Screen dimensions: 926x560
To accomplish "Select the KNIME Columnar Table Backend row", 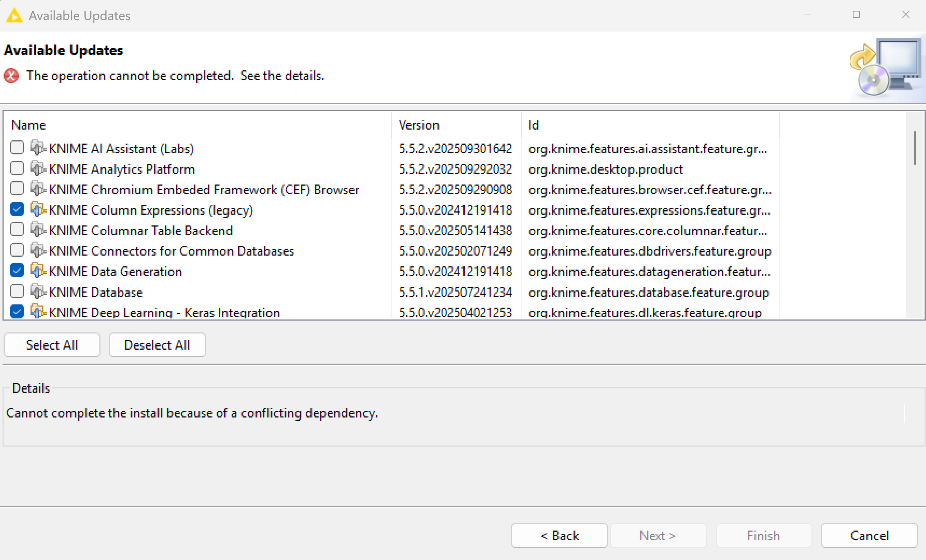I will pyautogui.click(x=141, y=230).
